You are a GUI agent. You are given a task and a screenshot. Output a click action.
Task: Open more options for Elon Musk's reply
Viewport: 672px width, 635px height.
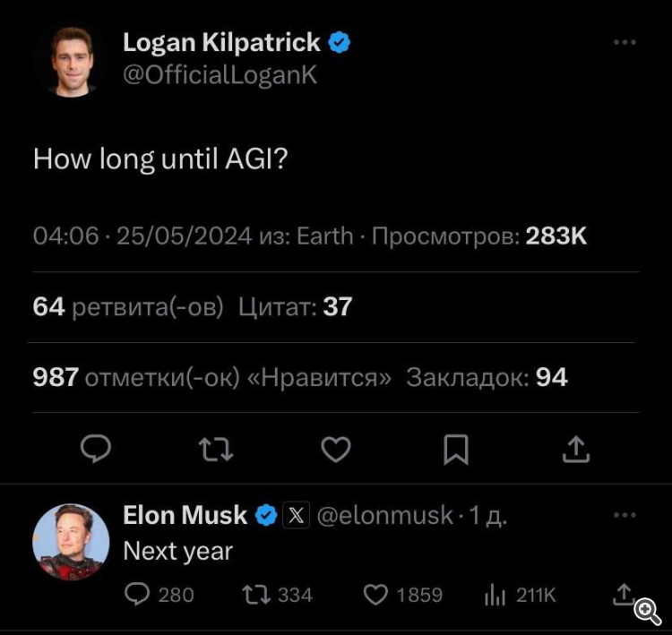625,515
